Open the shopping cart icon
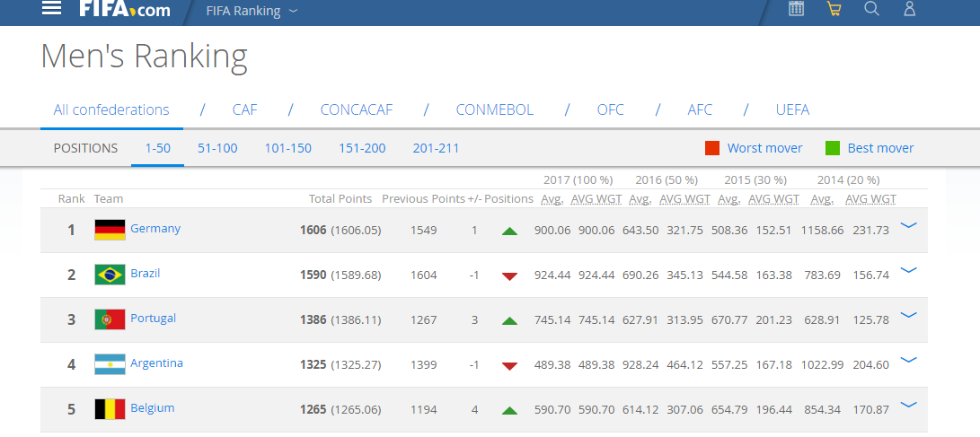980x437 pixels. click(834, 9)
